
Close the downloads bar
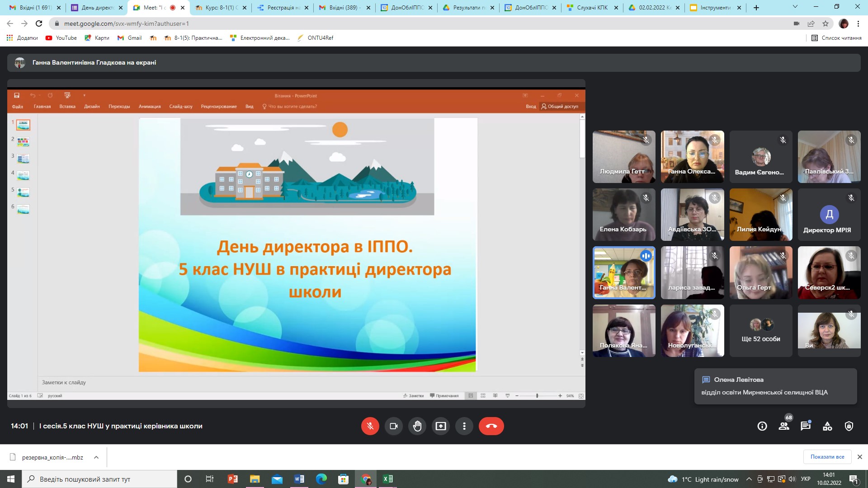point(860,457)
